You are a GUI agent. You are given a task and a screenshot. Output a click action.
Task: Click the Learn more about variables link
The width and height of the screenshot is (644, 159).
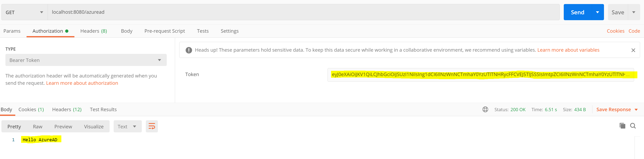[568, 50]
